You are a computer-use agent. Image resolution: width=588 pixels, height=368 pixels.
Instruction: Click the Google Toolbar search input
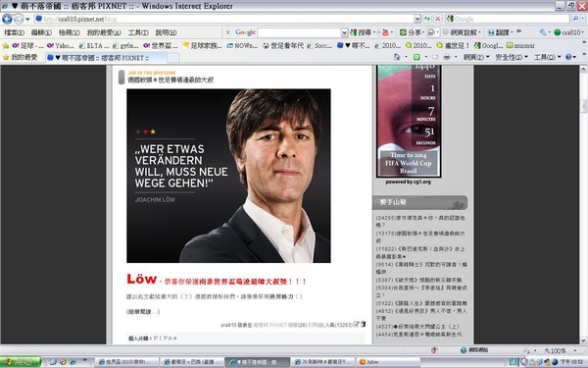[299, 32]
